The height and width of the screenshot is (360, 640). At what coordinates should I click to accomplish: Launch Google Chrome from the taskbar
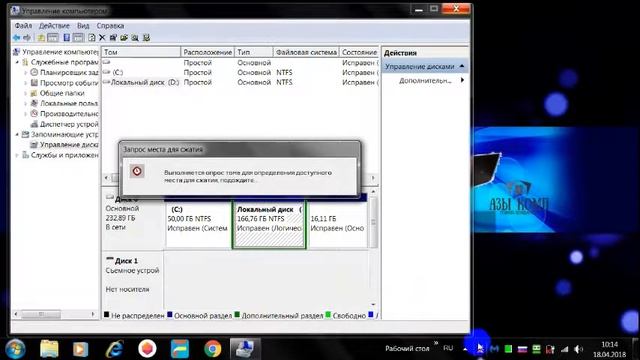click(x=213, y=349)
